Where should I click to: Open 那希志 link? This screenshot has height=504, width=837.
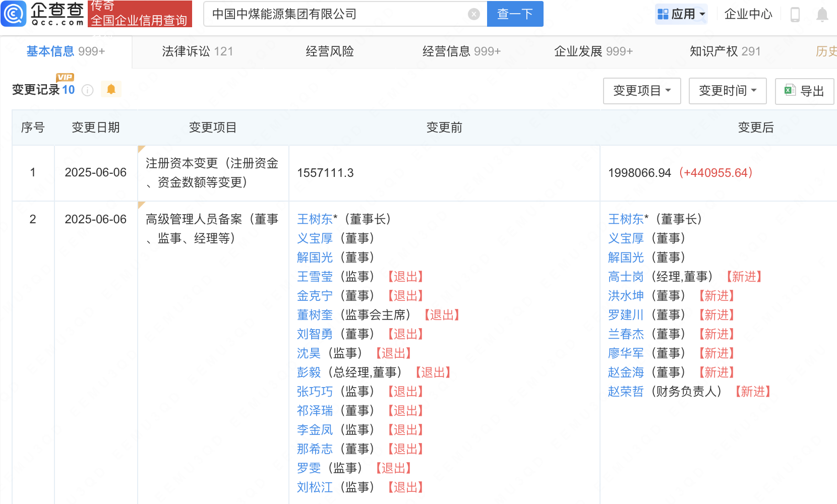coord(315,449)
